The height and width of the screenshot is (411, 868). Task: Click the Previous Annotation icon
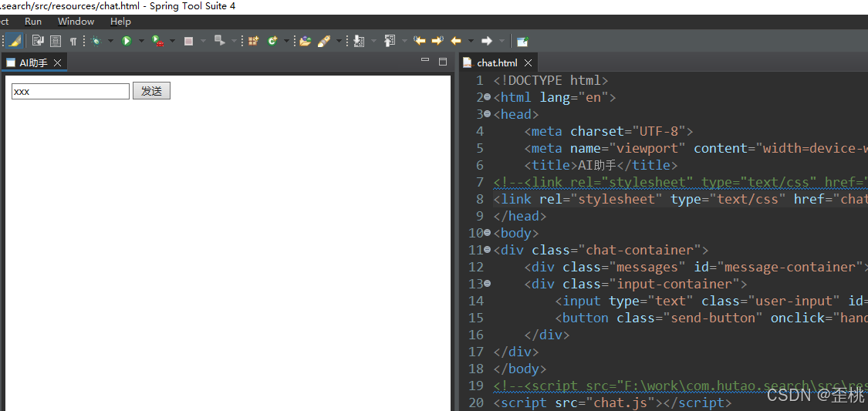(x=390, y=41)
